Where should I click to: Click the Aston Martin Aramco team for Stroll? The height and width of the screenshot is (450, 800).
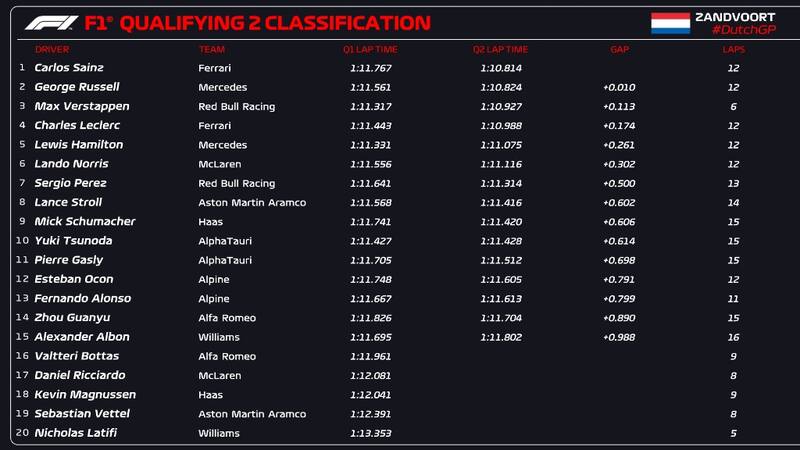pyautogui.click(x=252, y=202)
